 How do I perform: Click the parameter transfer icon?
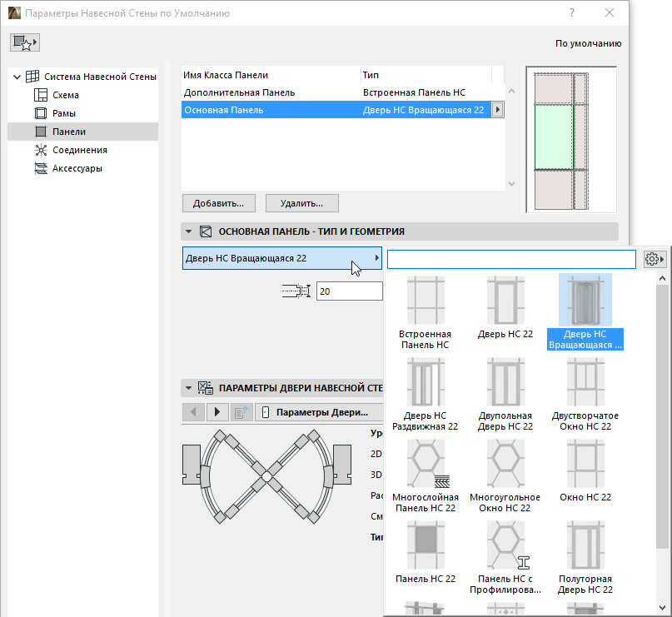click(241, 412)
